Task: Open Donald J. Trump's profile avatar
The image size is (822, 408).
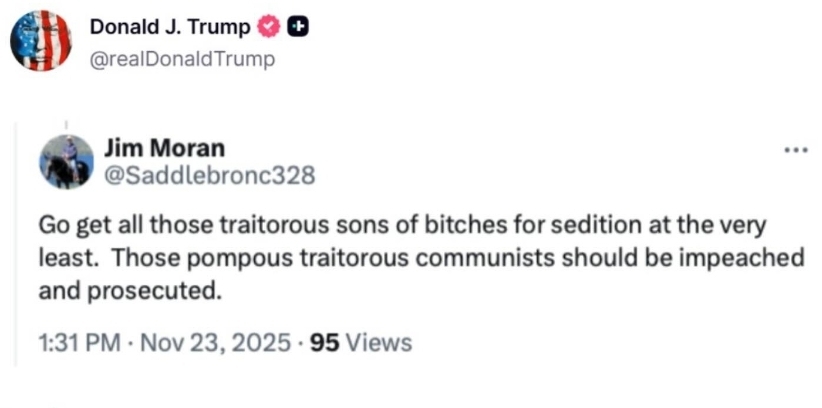Action: click(x=41, y=41)
